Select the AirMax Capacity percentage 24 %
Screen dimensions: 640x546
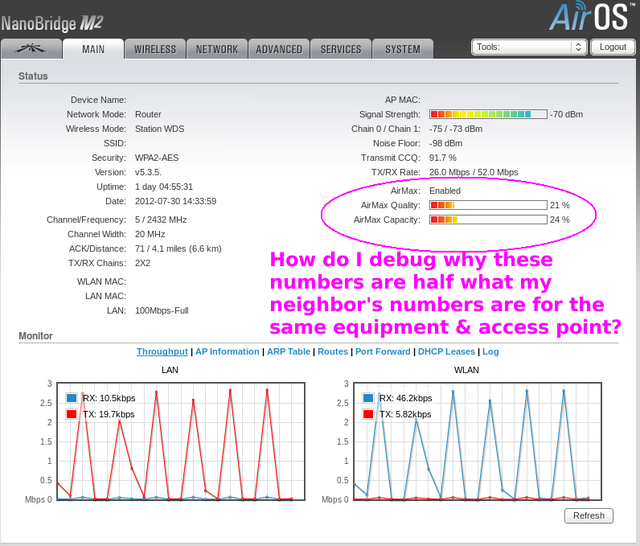tap(560, 220)
